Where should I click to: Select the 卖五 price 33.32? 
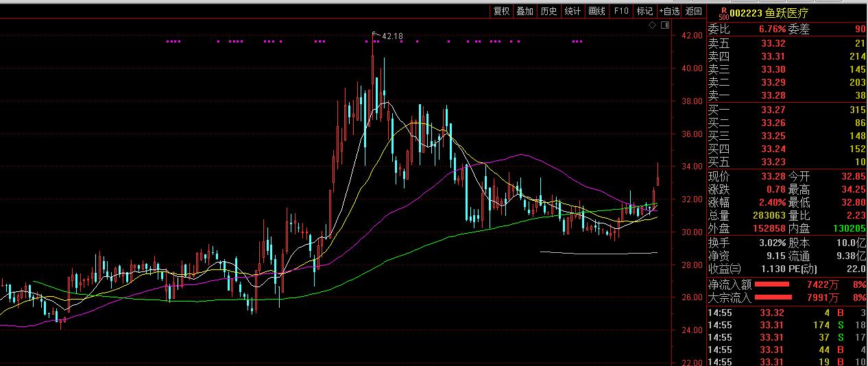click(x=773, y=43)
